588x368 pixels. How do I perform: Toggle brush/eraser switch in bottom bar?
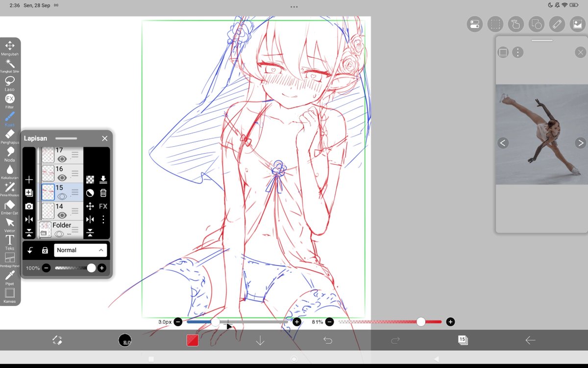click(x=57, y=340)
